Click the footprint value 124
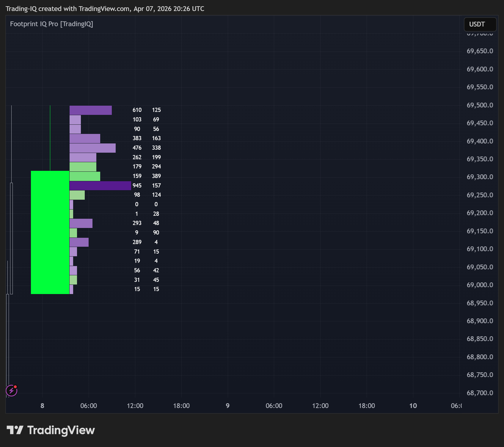The width and height of the screenshot is (504, 447). coord(156,195)
